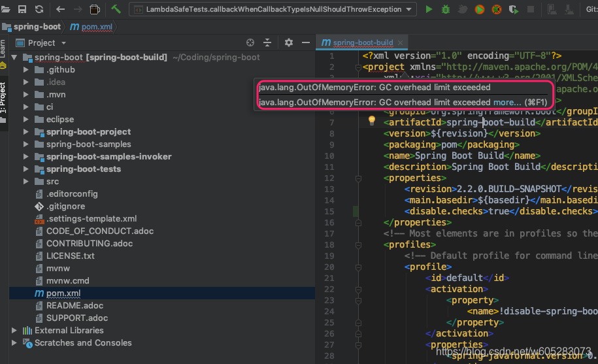Click the open folder icon in toolbar
This screenshot has width=598, height=364.
point(5,9)
